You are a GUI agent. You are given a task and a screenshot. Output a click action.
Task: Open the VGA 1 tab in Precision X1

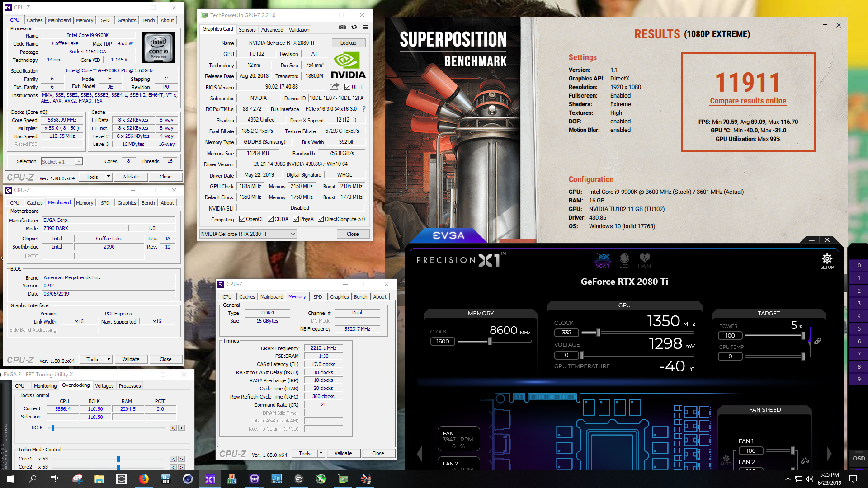[x=603, y=261]
